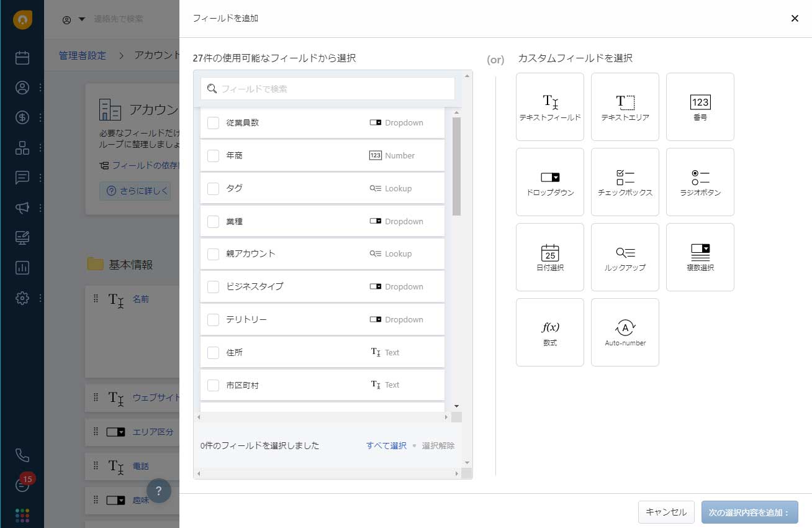Open the phone dialer icon in sidebar
The width and height of the screenshot is (812, 528).
(22, 456)
